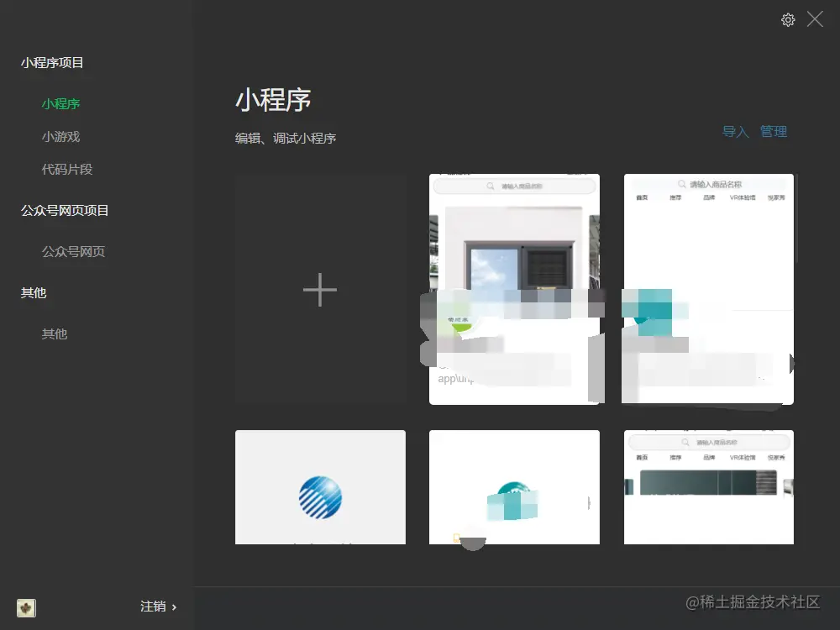The height and width of the screenshot is (630, 840).
Task: Click the project list scrollbar
Action: tap(796, 218)
